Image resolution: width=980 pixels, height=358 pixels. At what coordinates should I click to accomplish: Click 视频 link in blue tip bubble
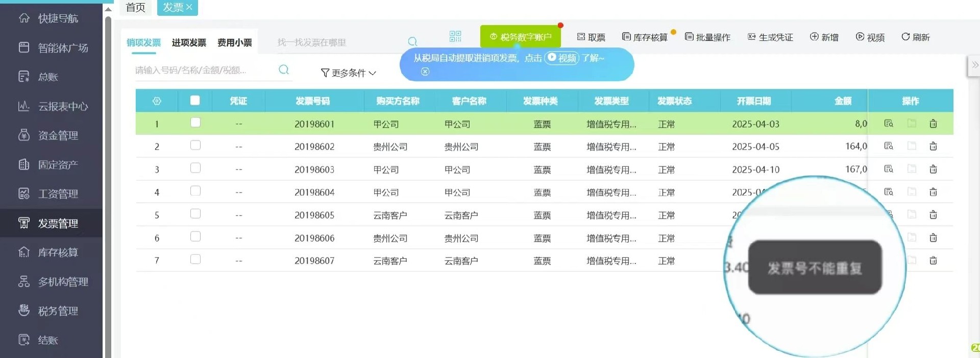[562, 58]
